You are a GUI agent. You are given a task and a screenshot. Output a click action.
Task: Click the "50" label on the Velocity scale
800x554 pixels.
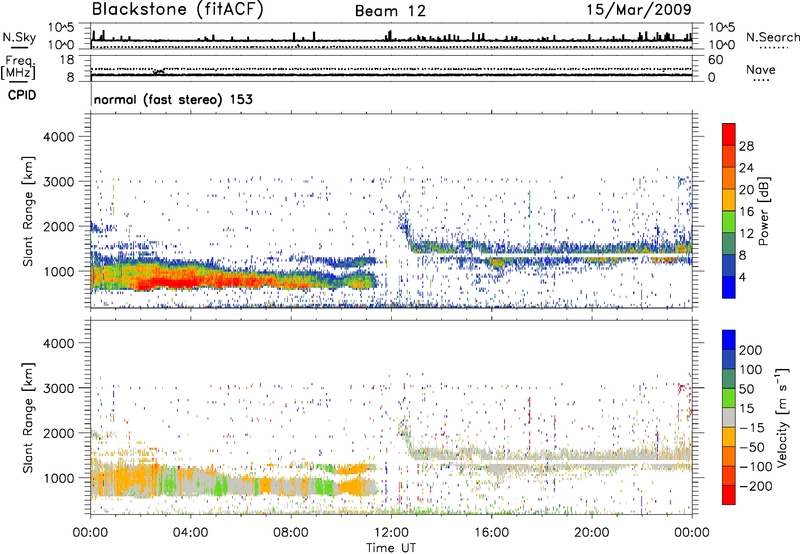click(746, 389)
